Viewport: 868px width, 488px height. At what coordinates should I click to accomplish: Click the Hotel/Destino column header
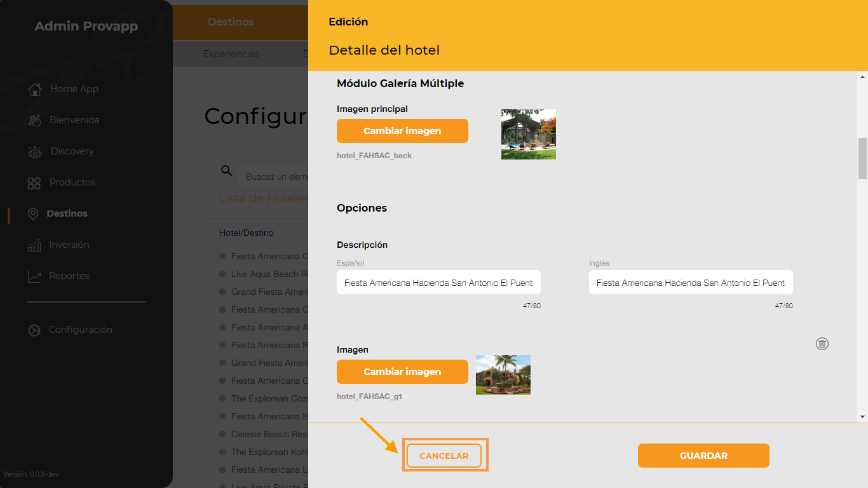[247, 233]
